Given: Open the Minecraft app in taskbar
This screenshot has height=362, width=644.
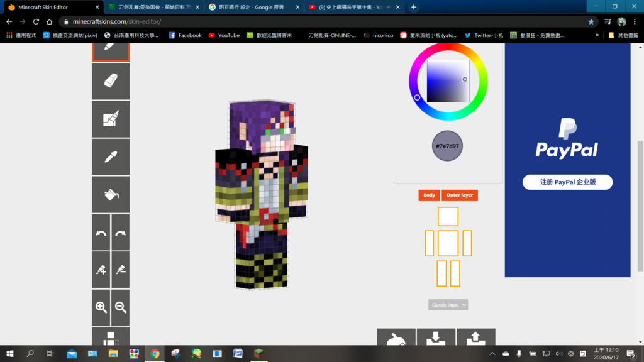Looking at the screenshot, I should [x=258, y=353].
